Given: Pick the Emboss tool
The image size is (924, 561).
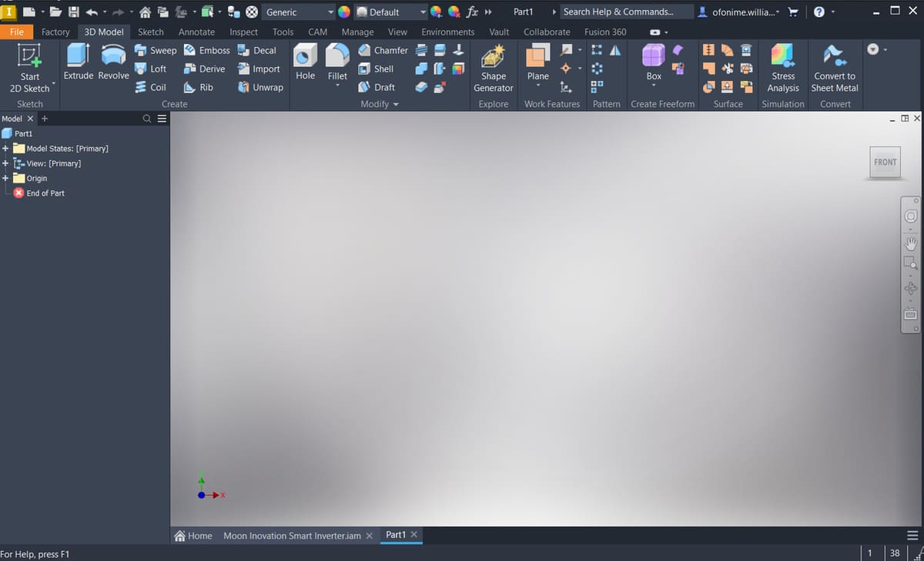Looking at the screenshot, I should (206, 50).
